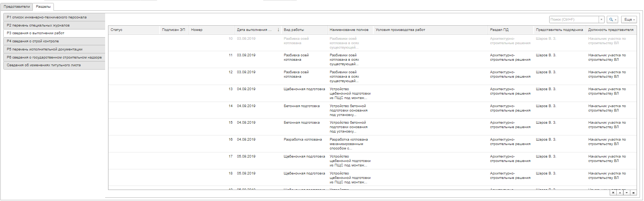Open the magnifier search options dropdown
This screenshot has height=201, width=644.
[x=613, y=20]
